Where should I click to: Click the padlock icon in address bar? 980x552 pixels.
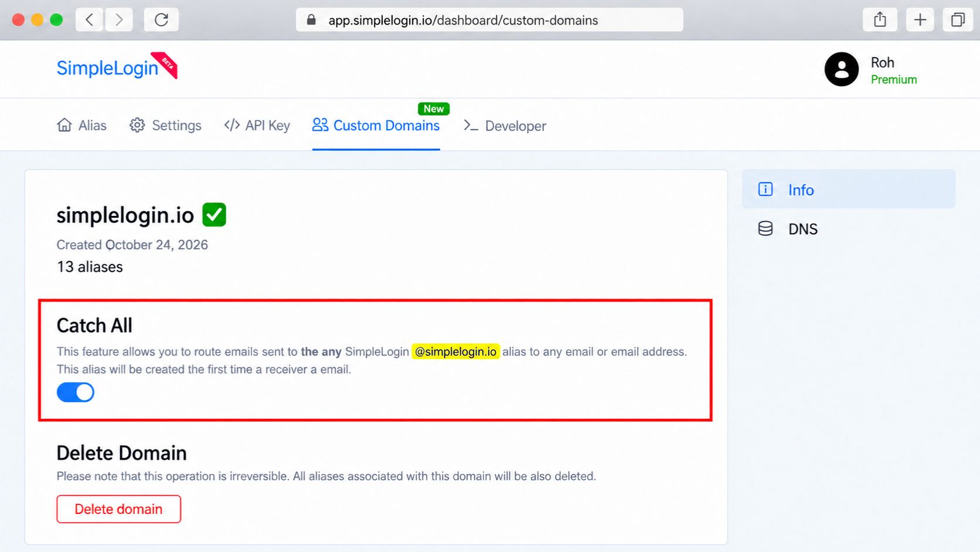311,20
